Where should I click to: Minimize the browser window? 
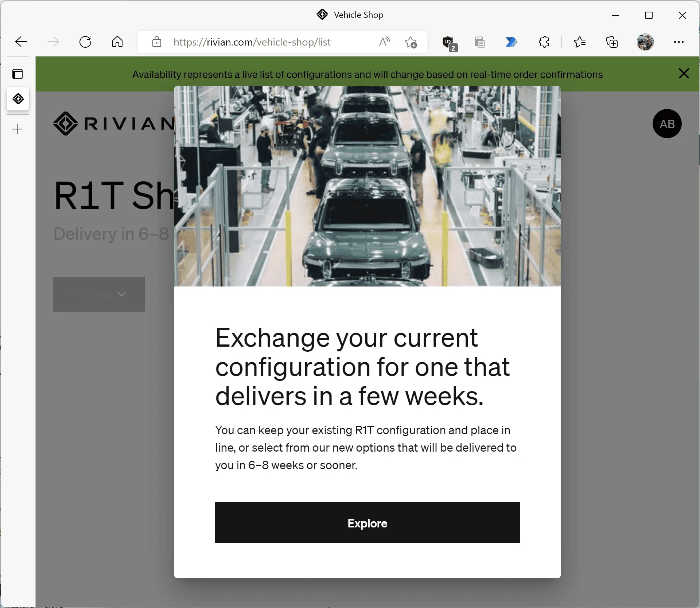pyautogui.click(x=615, y=15)
